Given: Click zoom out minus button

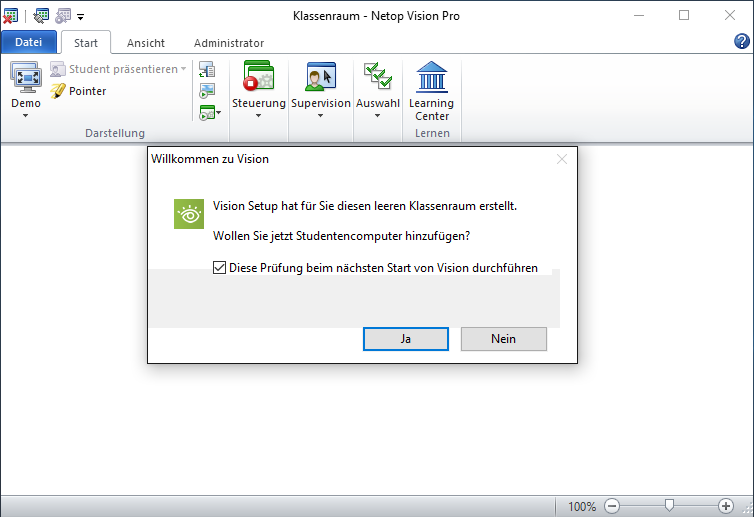Looking at the screenshot, I should coord(612,506).
